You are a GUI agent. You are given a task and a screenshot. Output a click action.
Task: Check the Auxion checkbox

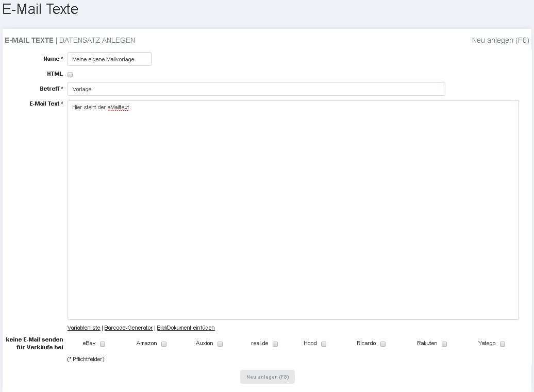[x=220, y=344]
